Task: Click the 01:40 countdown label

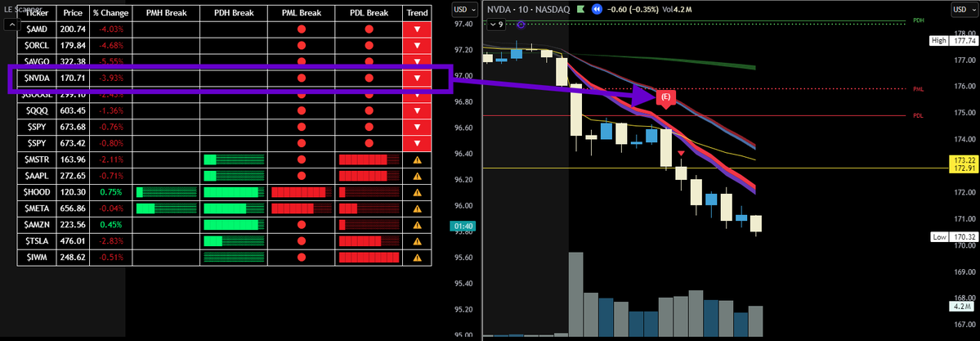Action: [465, 226]
